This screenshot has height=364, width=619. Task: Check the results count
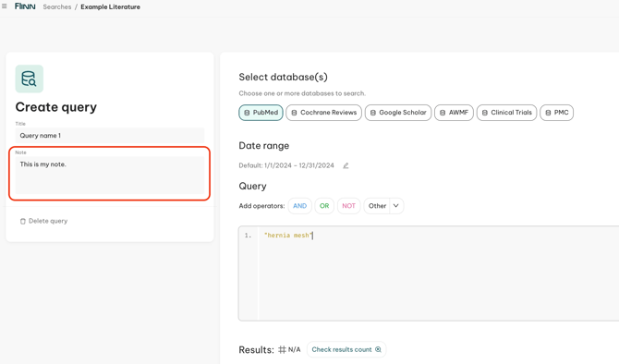click(346, 349)
